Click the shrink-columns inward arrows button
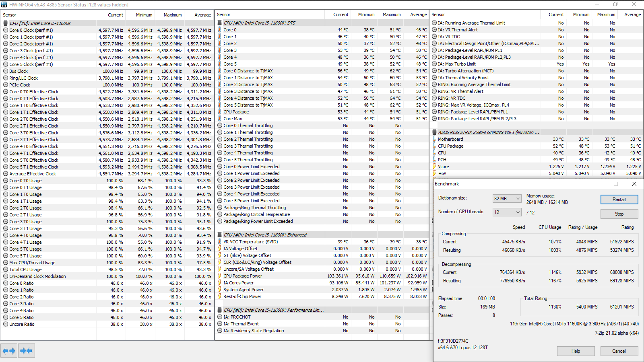 coord(26,351)
